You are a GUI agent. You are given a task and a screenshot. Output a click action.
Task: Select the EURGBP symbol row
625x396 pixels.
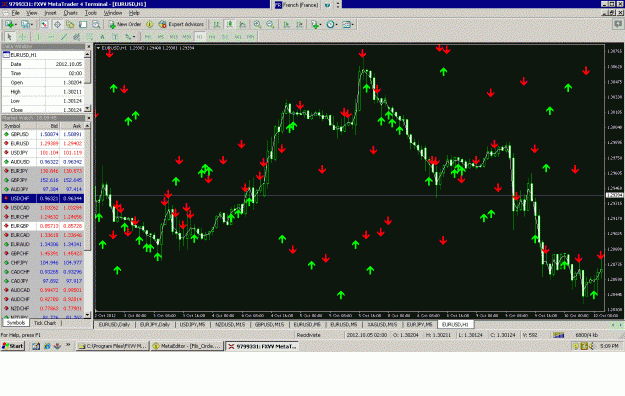click(43, 226)
